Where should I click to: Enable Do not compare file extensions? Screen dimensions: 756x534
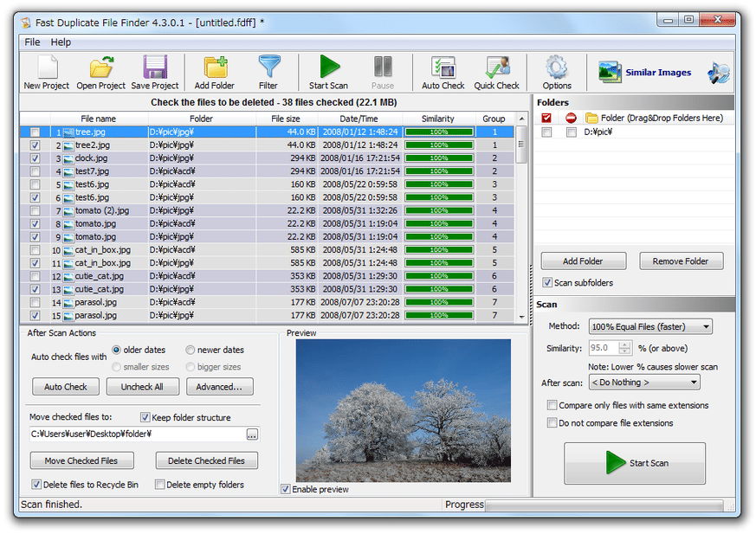(552, 422)
